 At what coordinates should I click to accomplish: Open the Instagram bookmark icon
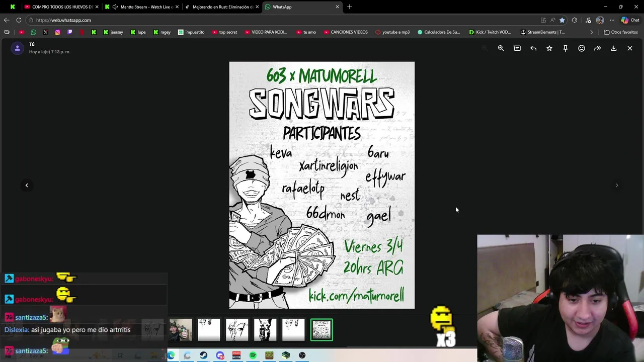57,32
